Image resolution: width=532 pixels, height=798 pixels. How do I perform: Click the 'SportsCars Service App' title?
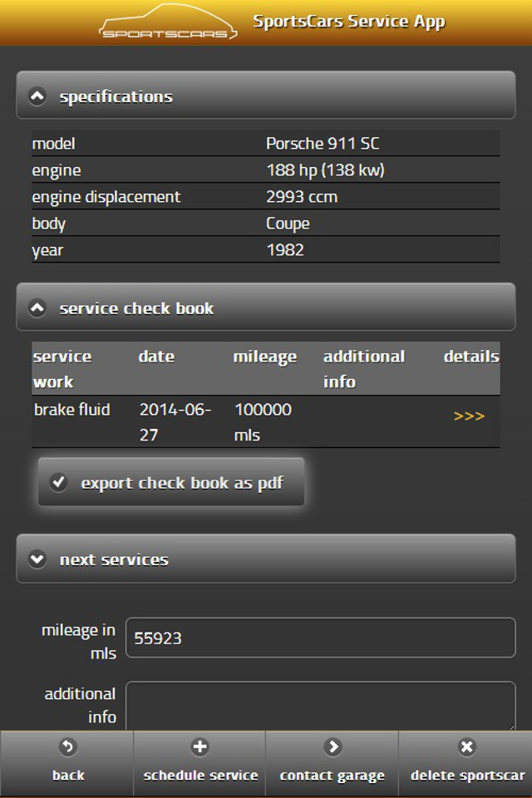(x=349, y=22)
